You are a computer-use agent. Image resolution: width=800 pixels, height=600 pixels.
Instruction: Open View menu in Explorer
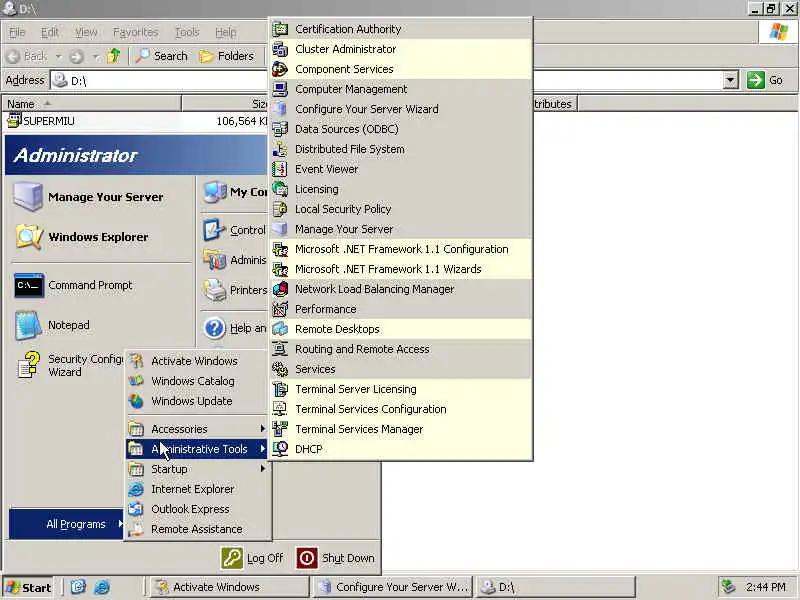coord(86,32)
